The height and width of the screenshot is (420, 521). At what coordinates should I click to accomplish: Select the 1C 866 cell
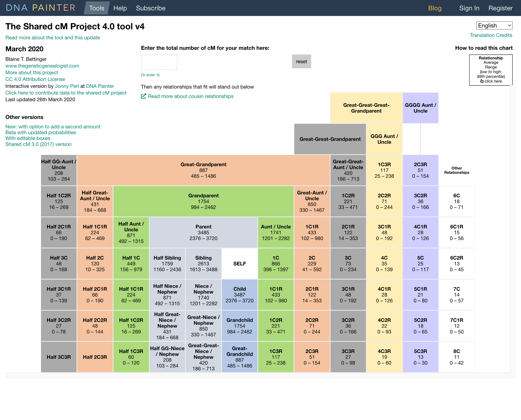click(x=276, y=264)
